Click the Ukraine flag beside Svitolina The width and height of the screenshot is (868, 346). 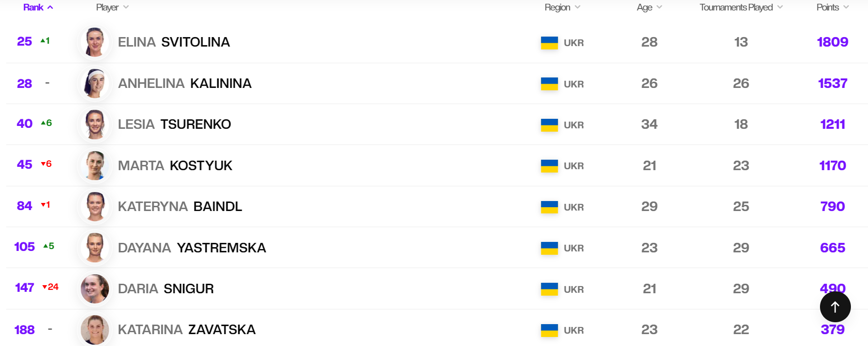tap(549, 43)
